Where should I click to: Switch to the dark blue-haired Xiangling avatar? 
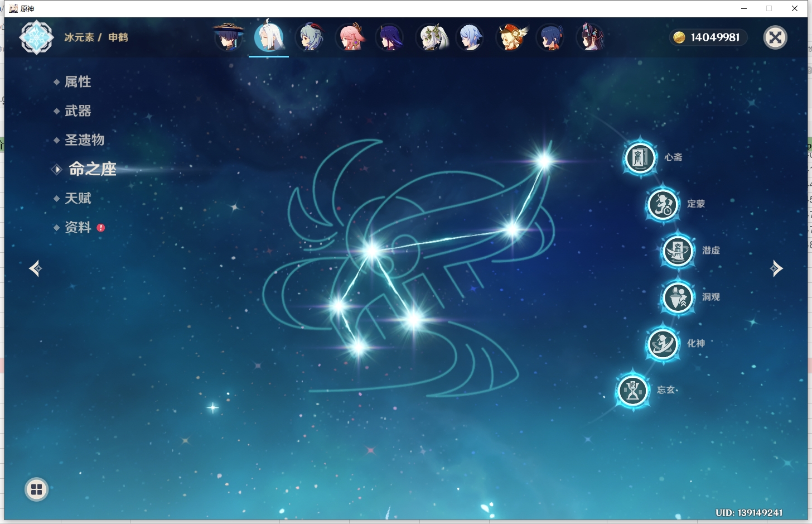551,37
